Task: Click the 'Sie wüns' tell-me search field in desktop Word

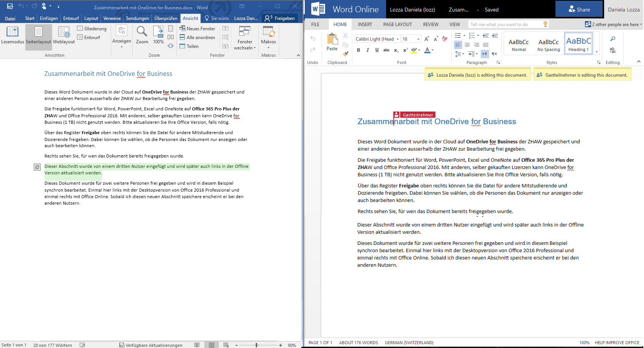Action: (x=217, y=18)
